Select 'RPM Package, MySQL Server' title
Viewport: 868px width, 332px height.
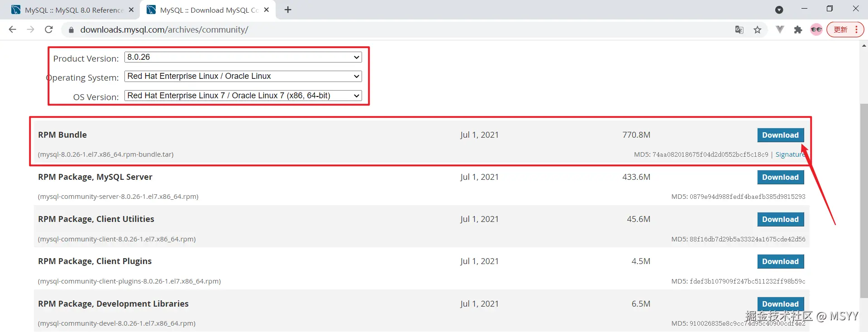(x=95, y=177)
